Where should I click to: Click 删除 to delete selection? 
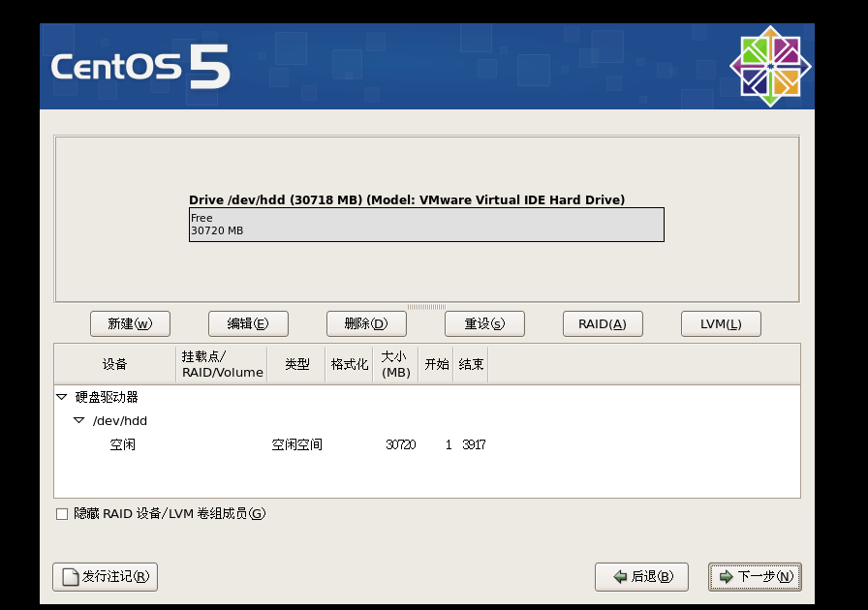[x=366, y=323]
